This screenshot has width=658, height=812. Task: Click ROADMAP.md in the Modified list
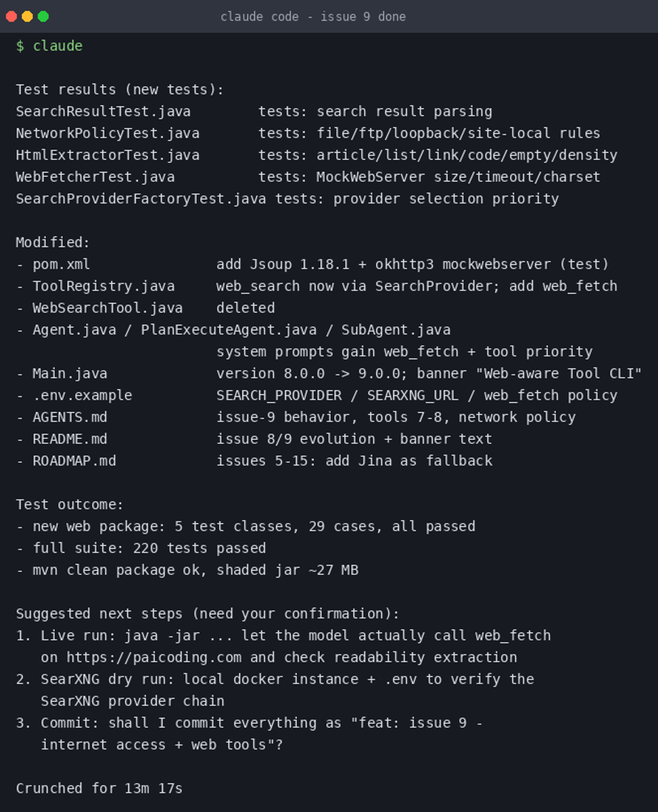(74, 461)
